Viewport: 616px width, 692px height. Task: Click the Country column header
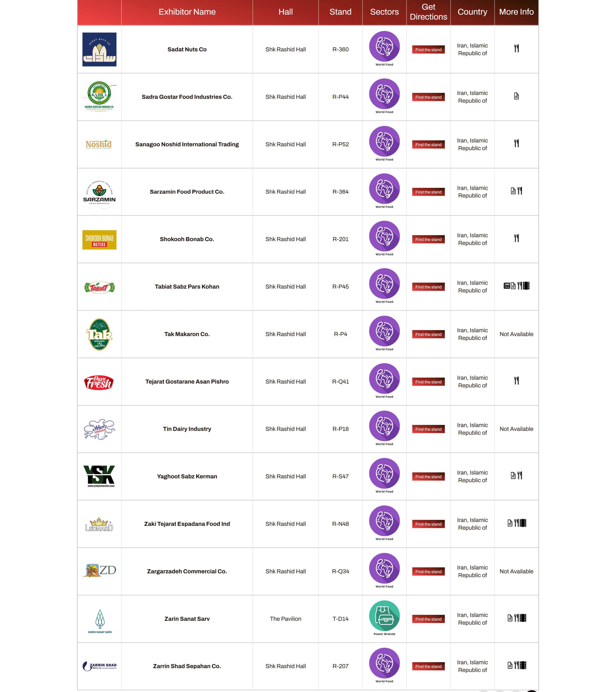[472, 12]
